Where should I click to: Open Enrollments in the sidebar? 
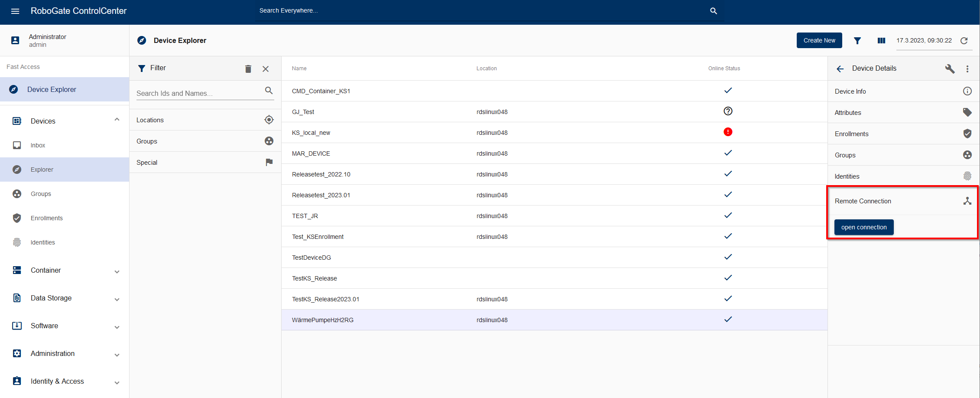point(65,218)
